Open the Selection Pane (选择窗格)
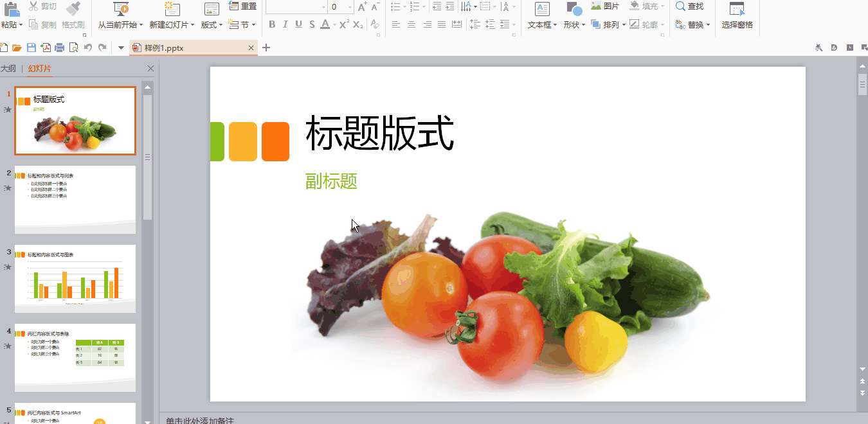 737,16
